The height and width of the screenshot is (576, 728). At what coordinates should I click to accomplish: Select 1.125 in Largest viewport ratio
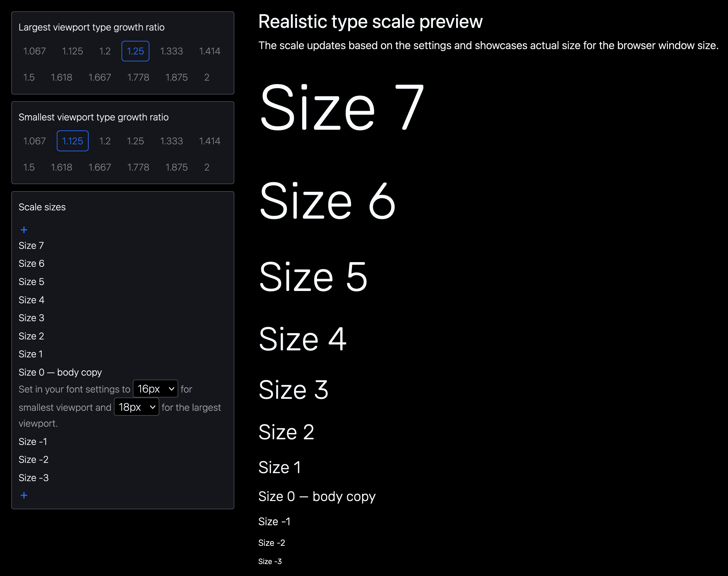coord(72,51)
